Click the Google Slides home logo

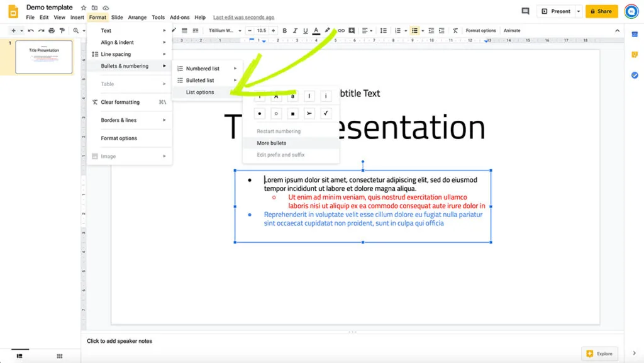coord(13,11)
